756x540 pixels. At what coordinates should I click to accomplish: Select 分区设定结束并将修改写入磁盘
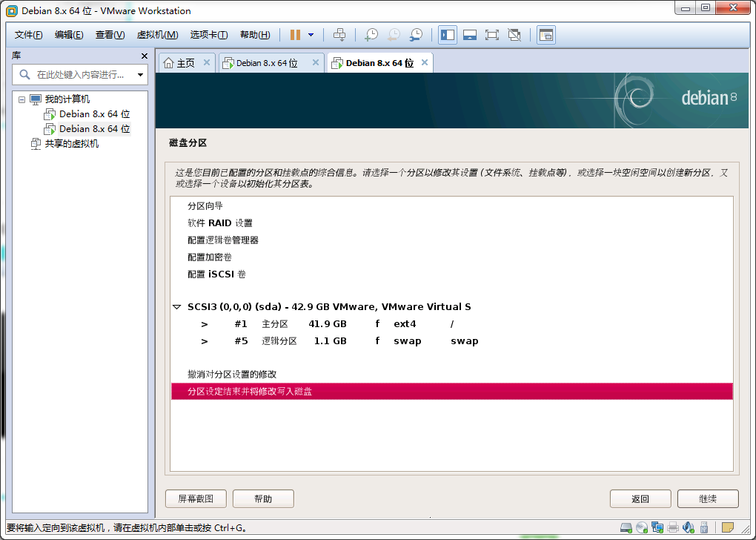coord(452,392)
